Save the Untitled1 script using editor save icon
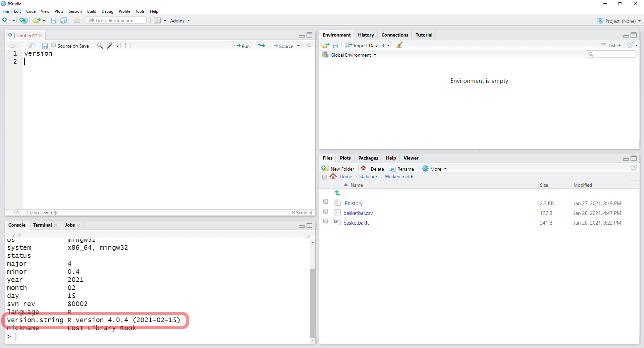 coord(45,46)
